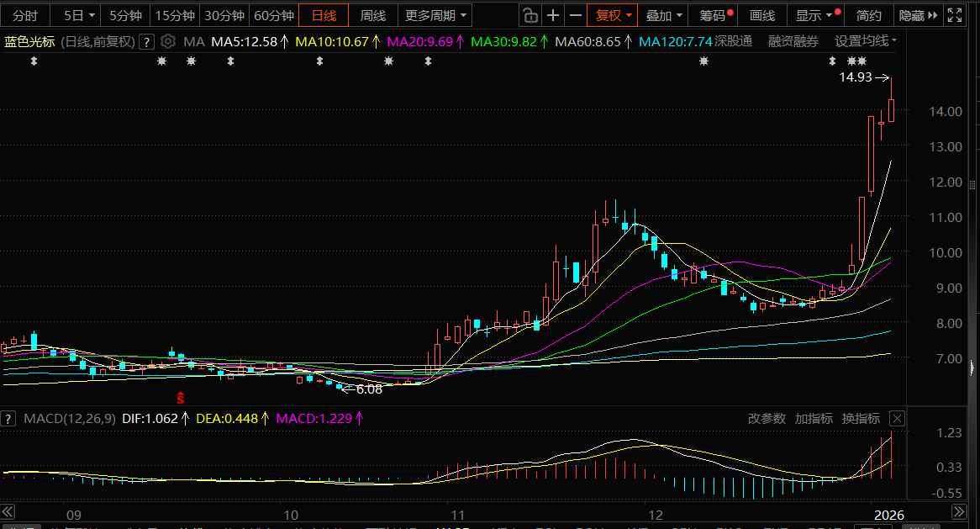The height and width of the screenshot is (529, 980).
Task: Toggle the 筹码 chip distribution view
Action: [x=715, y=15]
